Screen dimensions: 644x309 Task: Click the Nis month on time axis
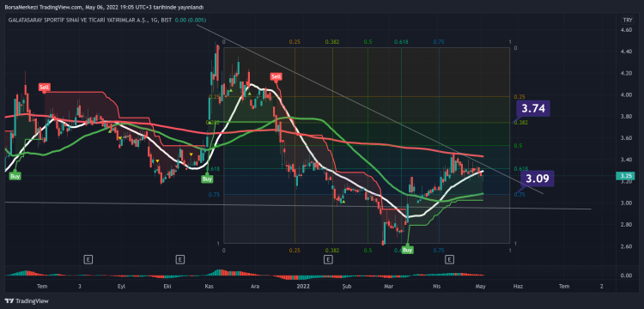coord(436,287)
